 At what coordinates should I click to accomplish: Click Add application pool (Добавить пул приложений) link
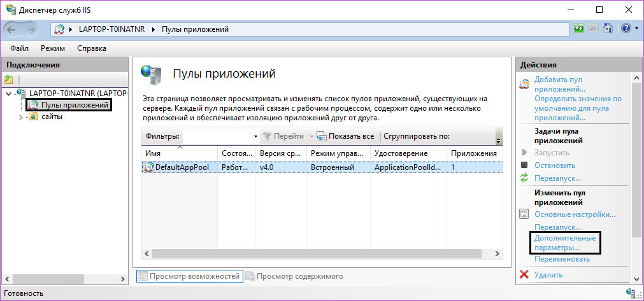point(559,84)
